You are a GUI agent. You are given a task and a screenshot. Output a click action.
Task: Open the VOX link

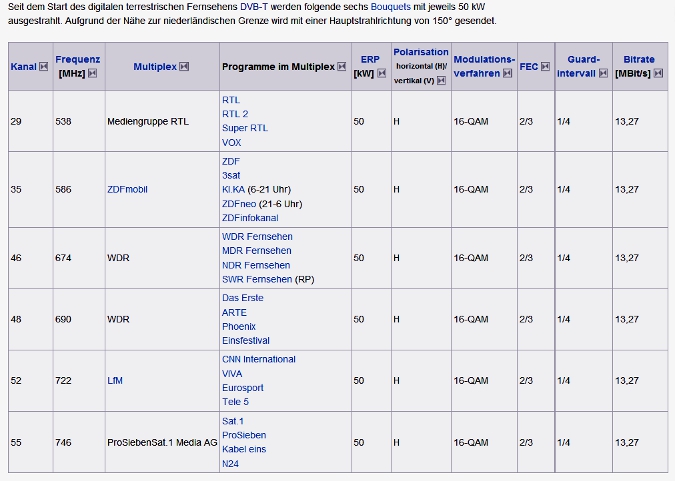pyautogui.click(x=232, y=143)
